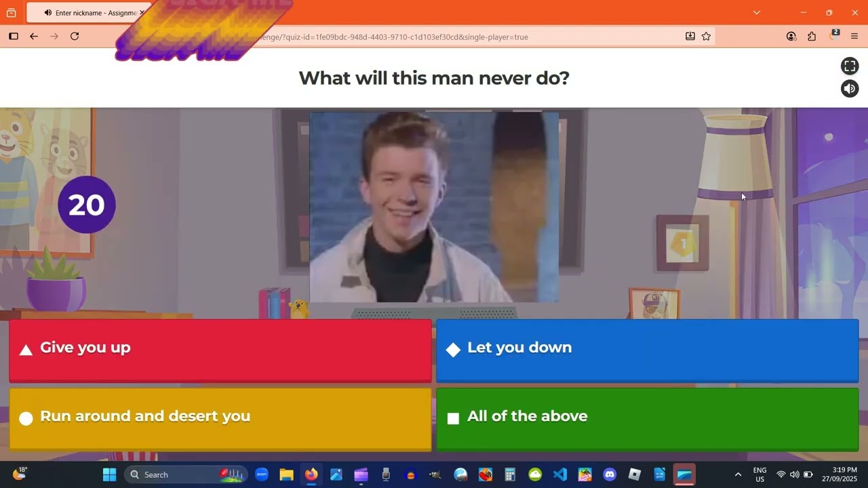Viewport: 868px width, 488px height.
Task: Open the Photos app in the taskbar
Action: (336, 474)
